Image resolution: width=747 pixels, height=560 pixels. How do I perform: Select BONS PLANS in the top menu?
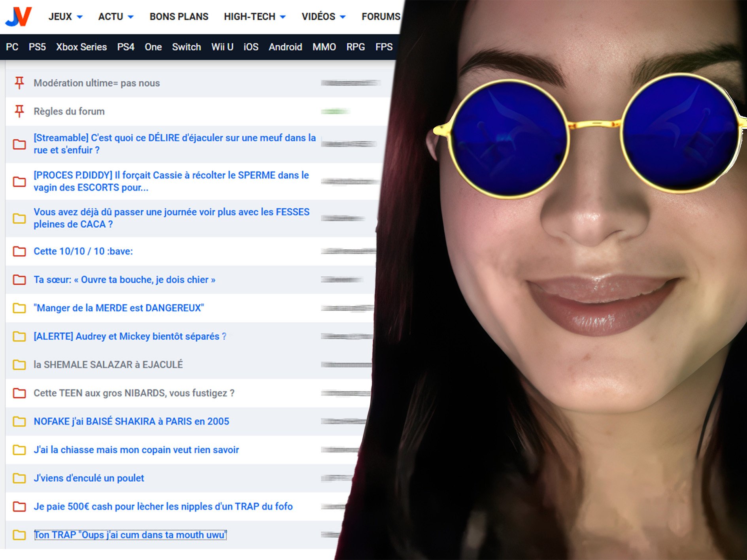click(179, 17)
